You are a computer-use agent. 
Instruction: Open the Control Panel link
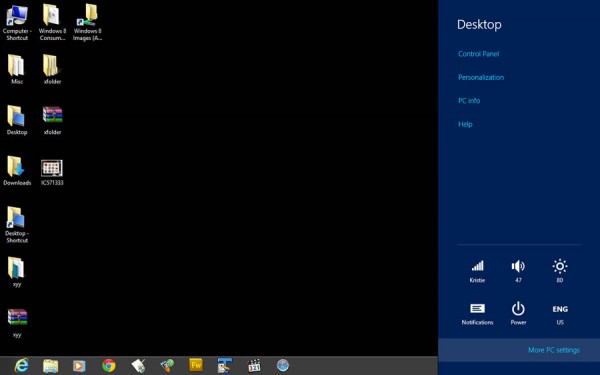tap(478, 54)
